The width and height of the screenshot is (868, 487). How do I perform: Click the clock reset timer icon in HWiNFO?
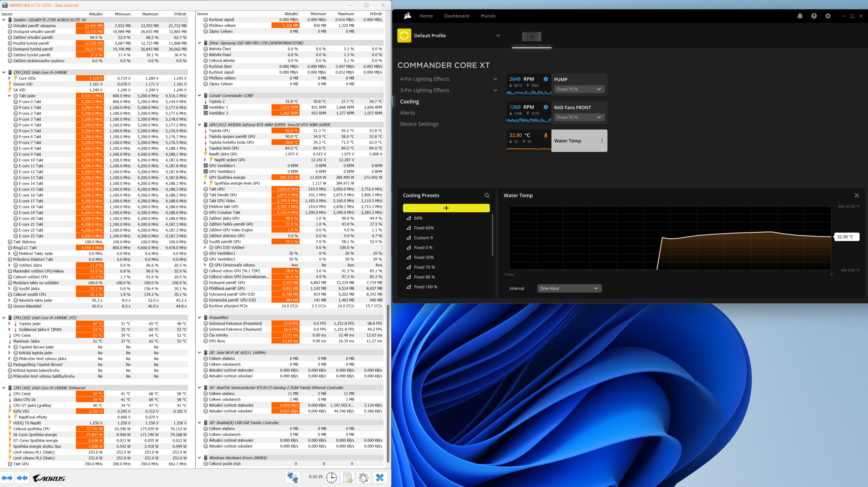pos(332,478)
